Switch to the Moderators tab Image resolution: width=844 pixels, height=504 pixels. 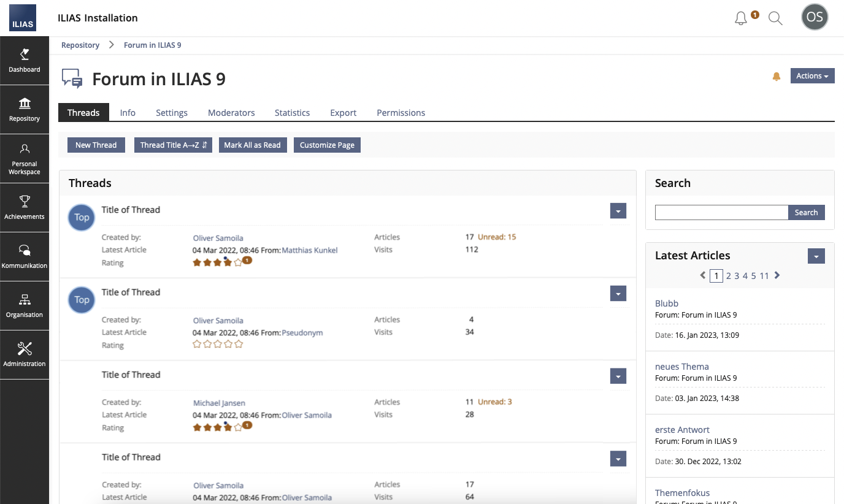click(x=231, y=113)
